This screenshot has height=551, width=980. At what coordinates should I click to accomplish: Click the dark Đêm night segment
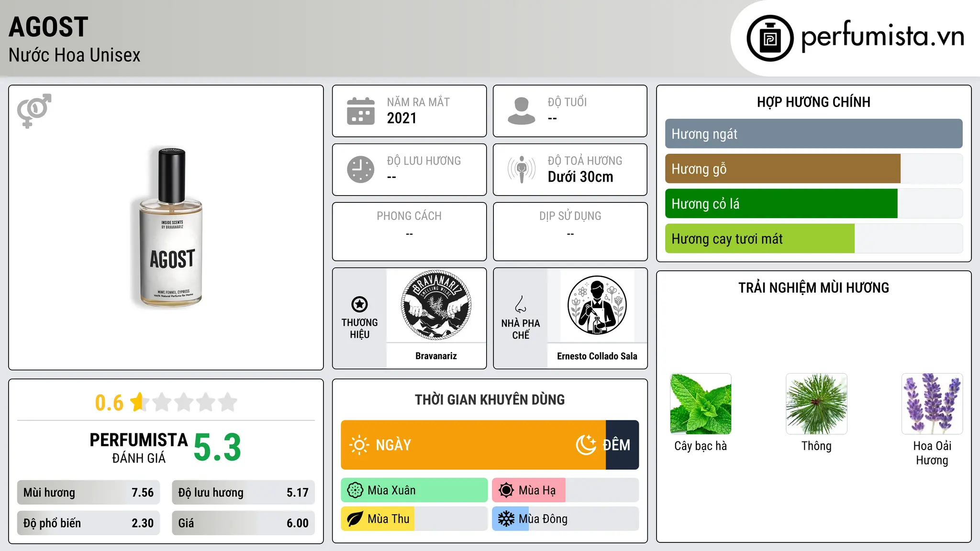622,445
